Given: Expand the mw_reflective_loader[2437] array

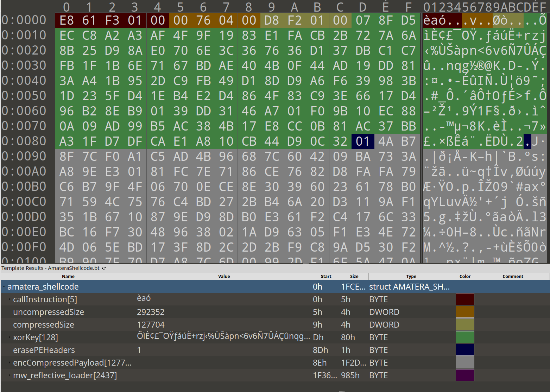Looking at the screenshot, I should click(x=10, y=375).
